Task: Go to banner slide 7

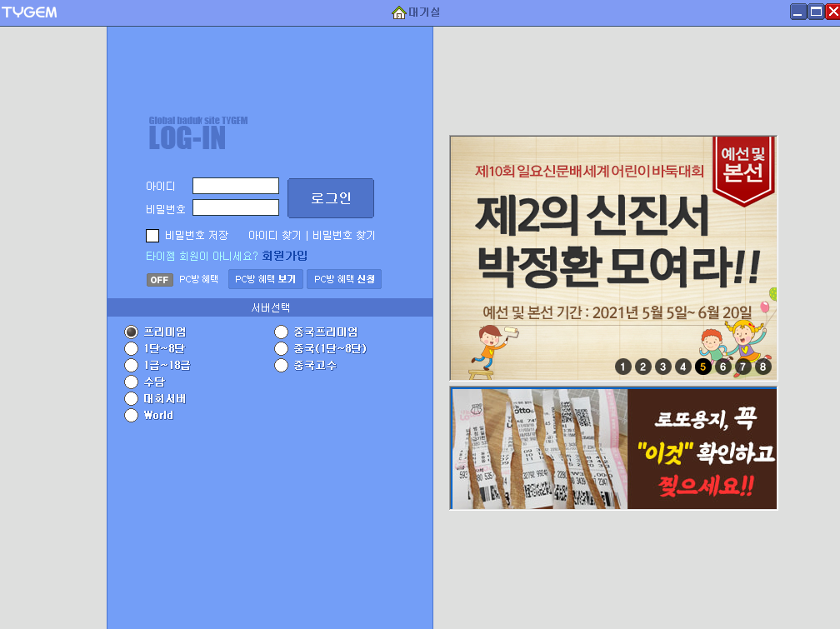Action: [742, 367]
